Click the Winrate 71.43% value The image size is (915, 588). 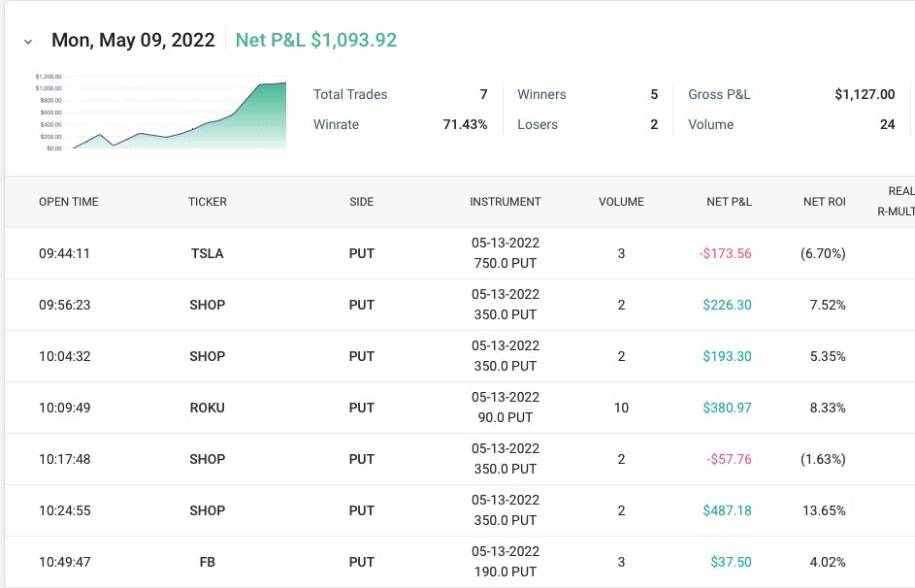click(x=465, y=124)
